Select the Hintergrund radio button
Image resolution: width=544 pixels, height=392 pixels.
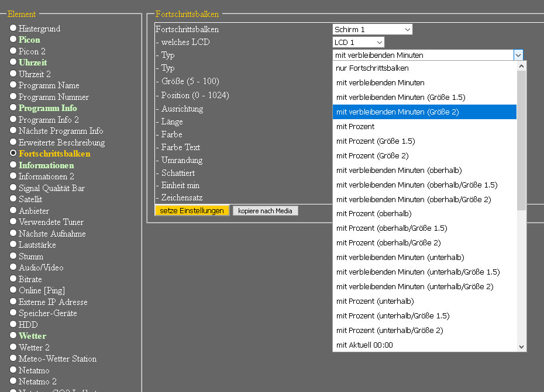[x=13, y=27]
